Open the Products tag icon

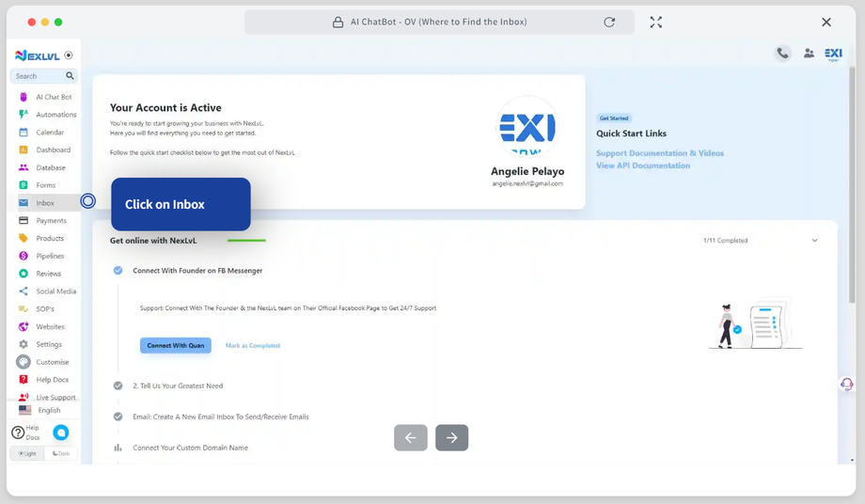[24, 238]
